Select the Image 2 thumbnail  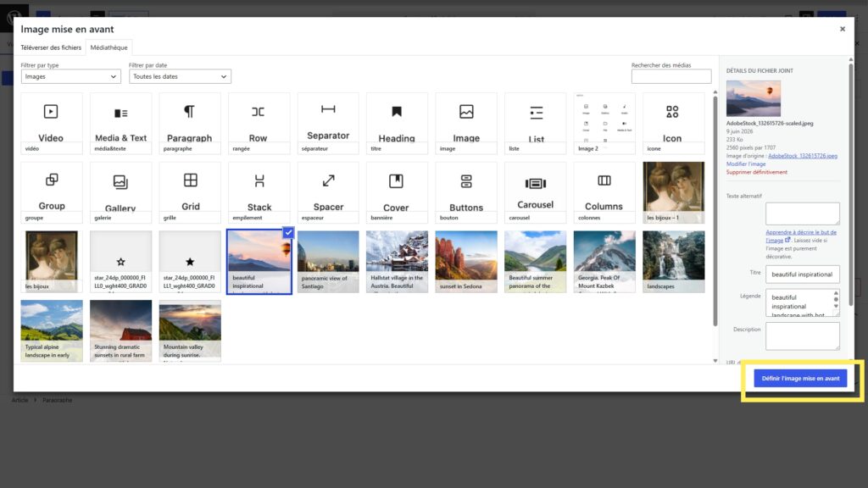coord(604,124)
